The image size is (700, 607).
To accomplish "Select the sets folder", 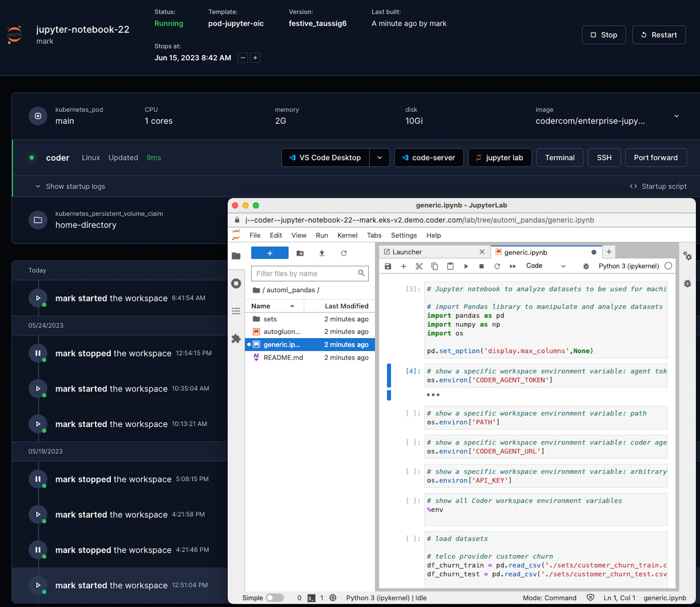I will click(310, 319).
